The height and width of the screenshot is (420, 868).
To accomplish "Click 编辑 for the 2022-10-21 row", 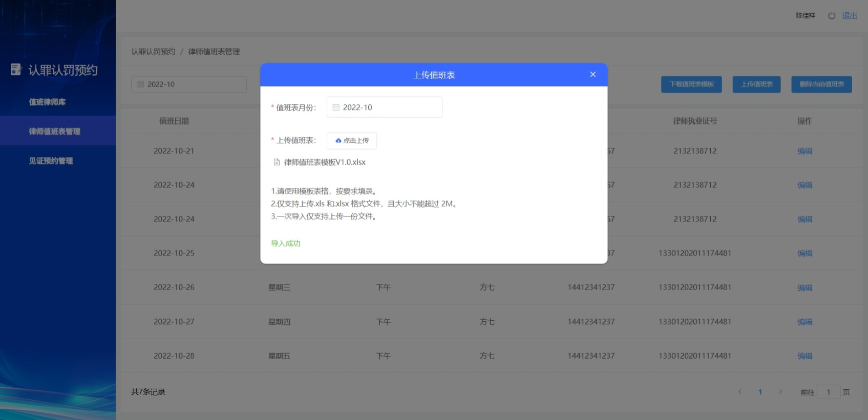I will [x=805, y=151].
